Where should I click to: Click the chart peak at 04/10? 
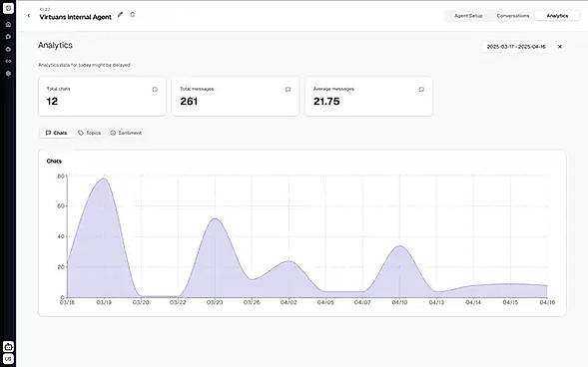click(399, 246)
